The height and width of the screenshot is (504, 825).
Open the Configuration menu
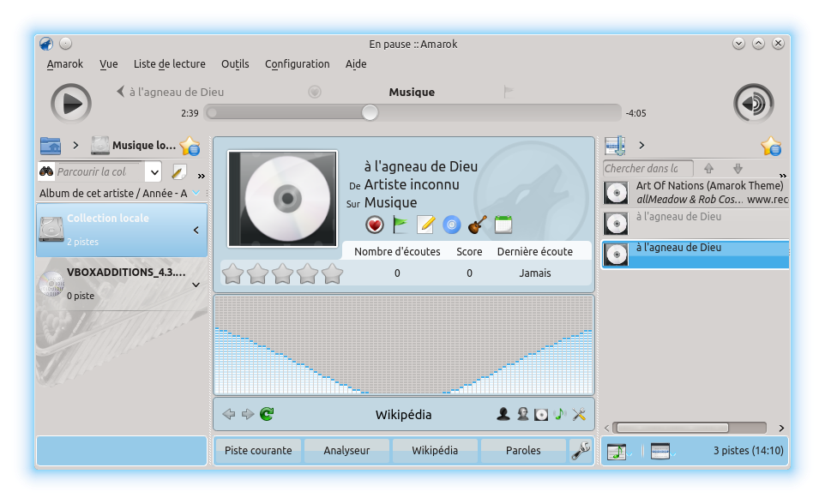[x=297, y=64]
